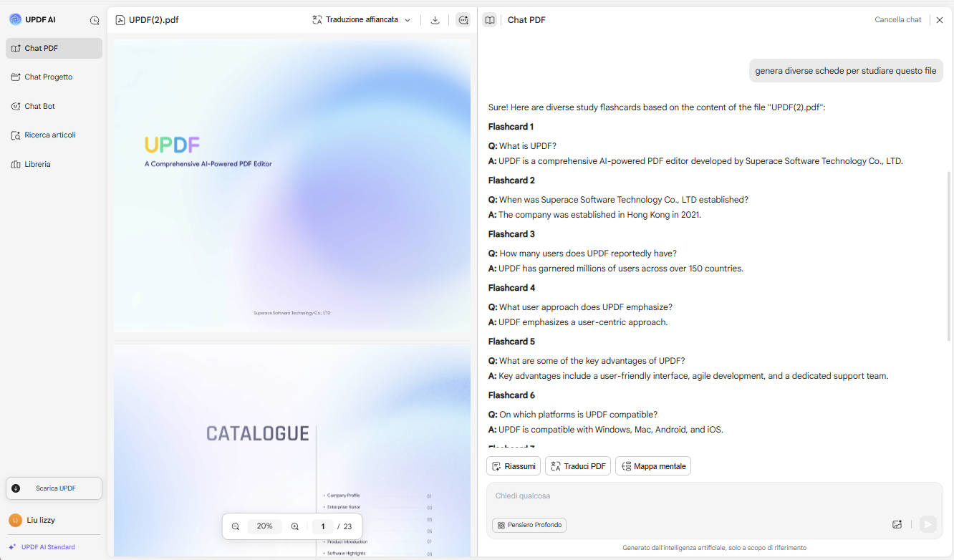954x560 pixels.
Task: Open the Traduzione affiancata dropdown
Action: tap(362, 20)
